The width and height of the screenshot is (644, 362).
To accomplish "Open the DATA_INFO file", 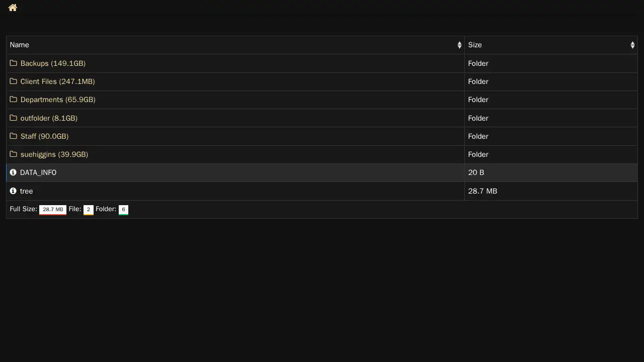I will (x=38, y=172).
